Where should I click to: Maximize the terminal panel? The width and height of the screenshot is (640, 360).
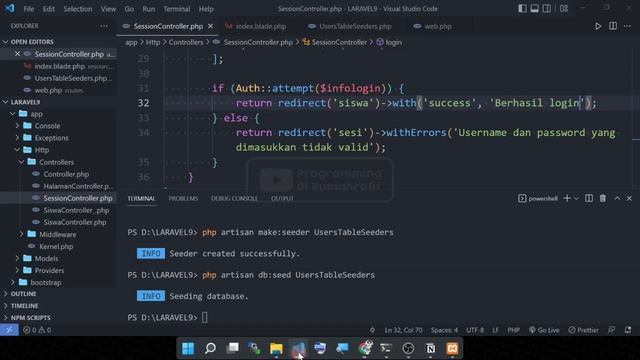(617, 198)
